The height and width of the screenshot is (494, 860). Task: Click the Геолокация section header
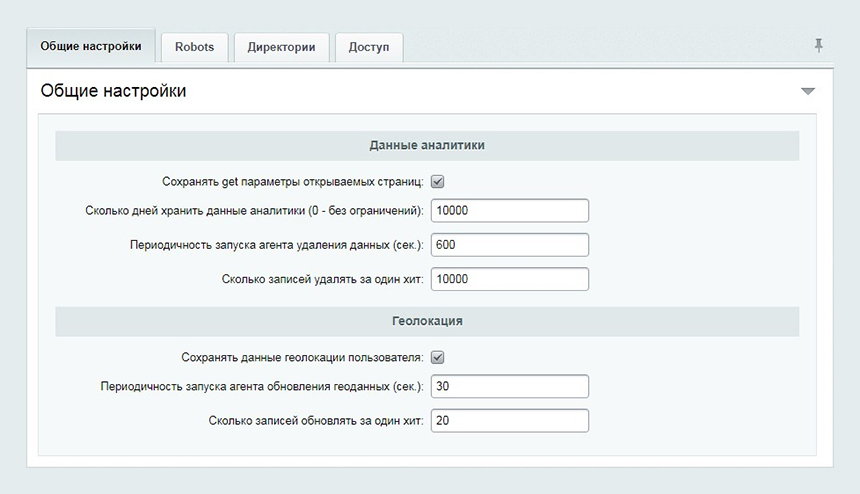point(427,321)
